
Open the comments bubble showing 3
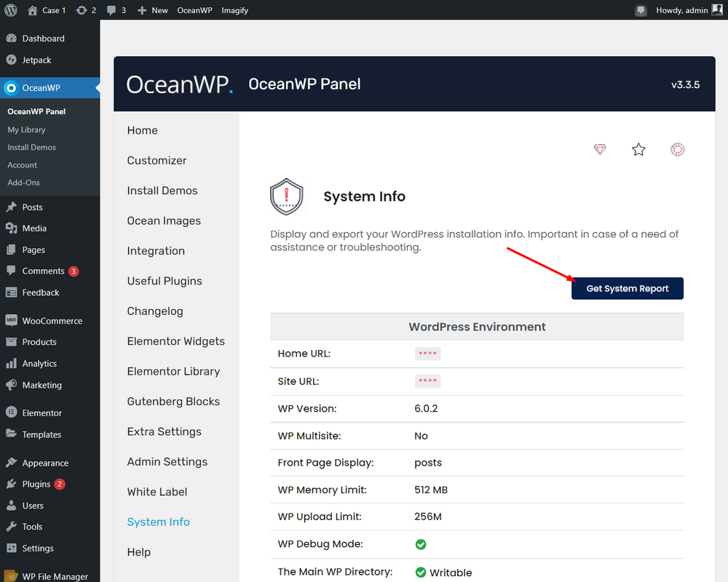116,10
